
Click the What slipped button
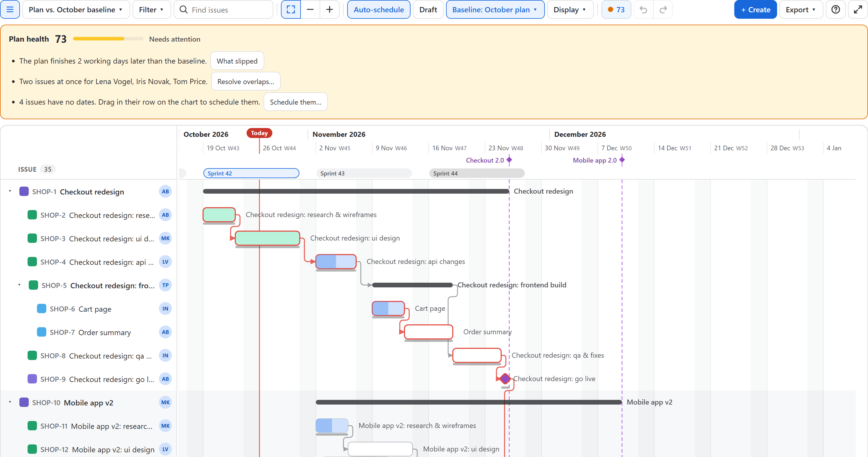[x=237, y=61]
